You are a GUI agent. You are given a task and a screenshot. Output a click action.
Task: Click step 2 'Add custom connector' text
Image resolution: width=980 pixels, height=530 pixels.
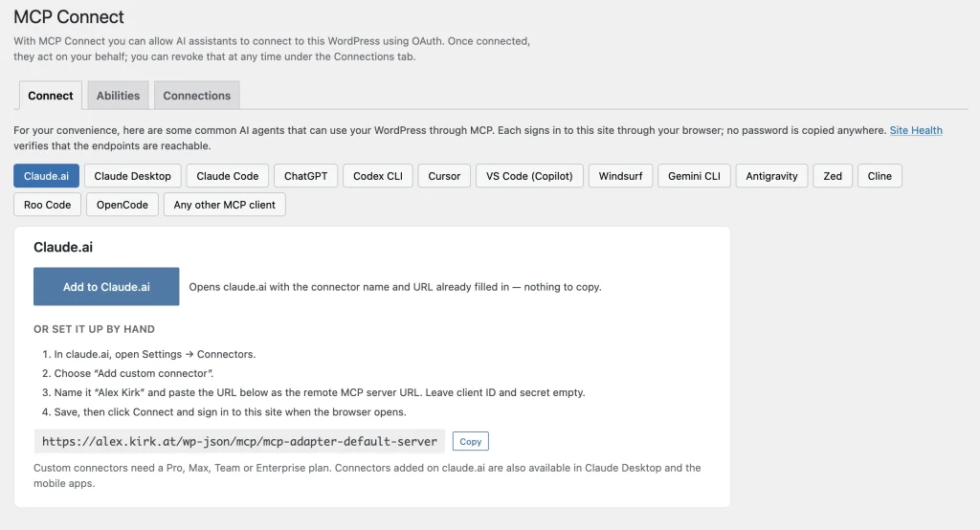[x=134, y=373]
